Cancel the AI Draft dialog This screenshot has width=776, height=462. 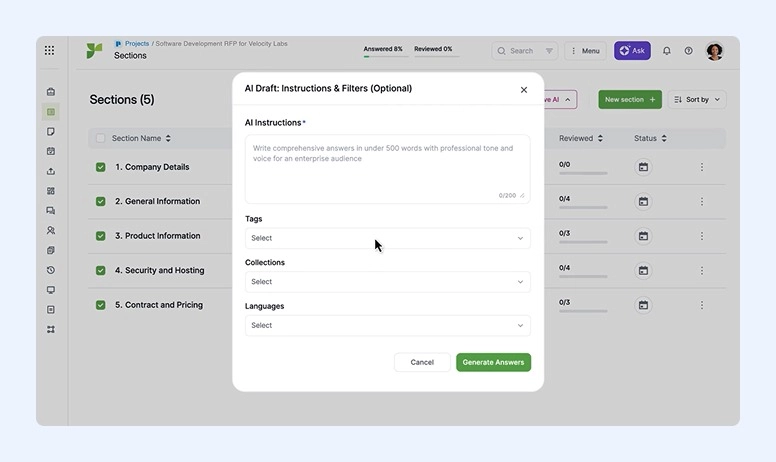pyautogui.click(x=422, y=362)
